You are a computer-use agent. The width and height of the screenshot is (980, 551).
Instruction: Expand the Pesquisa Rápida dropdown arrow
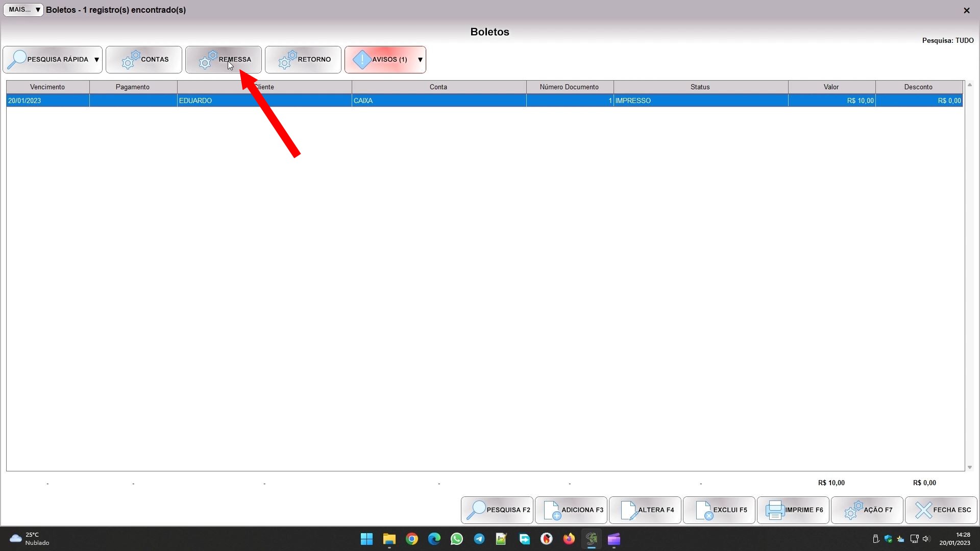point(96,60)
